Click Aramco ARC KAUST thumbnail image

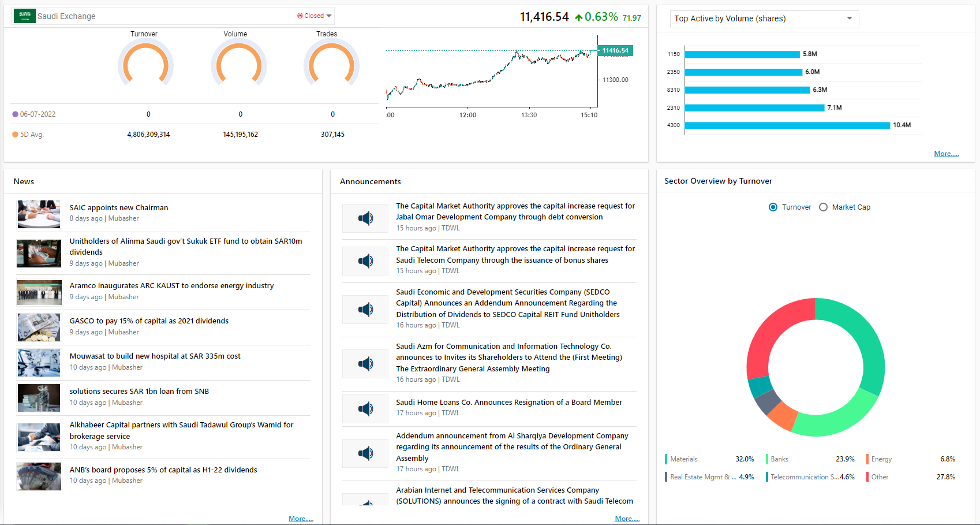[x=39, y=292]
